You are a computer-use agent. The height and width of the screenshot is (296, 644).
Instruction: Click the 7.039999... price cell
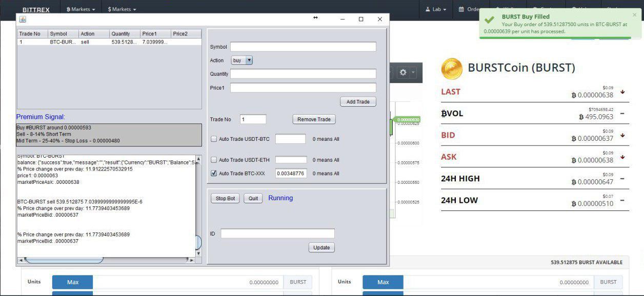(x=155, y=42)
